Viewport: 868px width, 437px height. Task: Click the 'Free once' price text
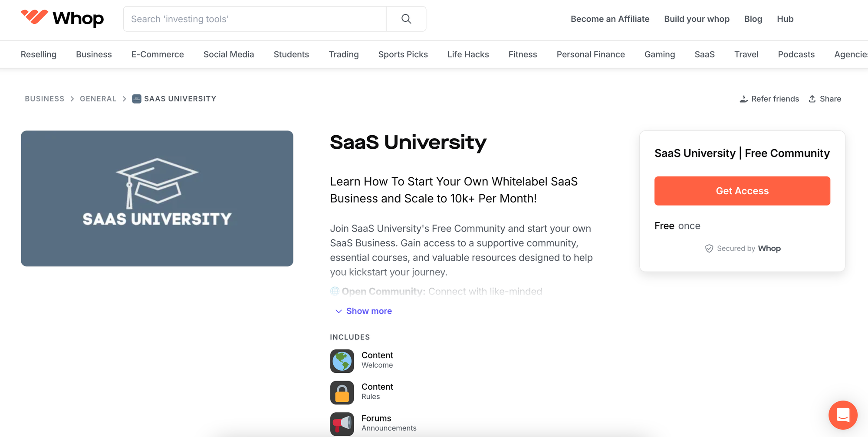tap(677, 226)
